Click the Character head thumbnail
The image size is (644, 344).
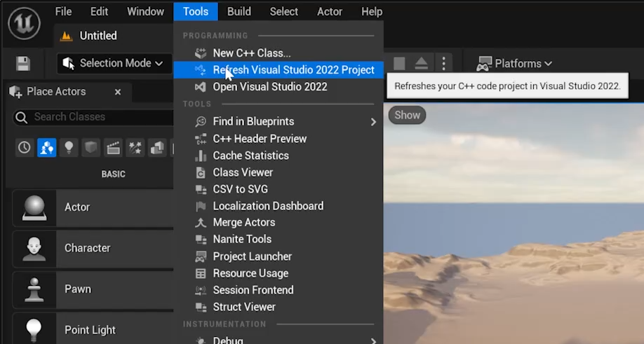click(34, 249)
